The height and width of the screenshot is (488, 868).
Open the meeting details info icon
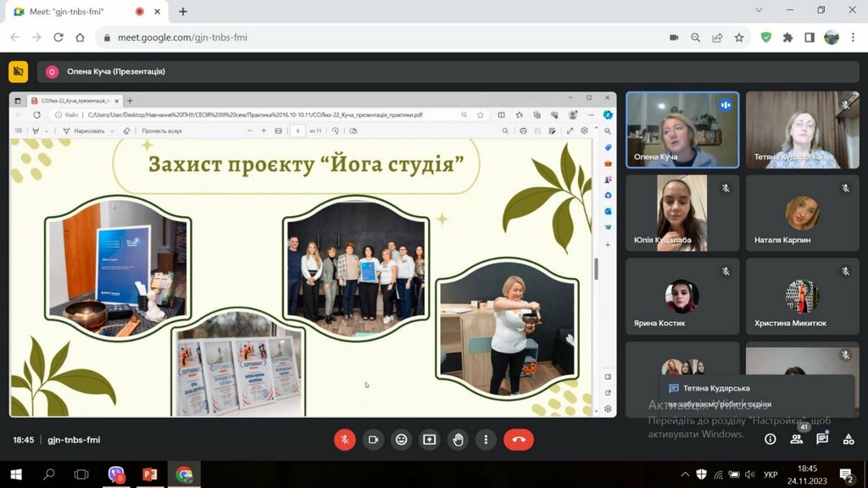click(x=770, y=439)
